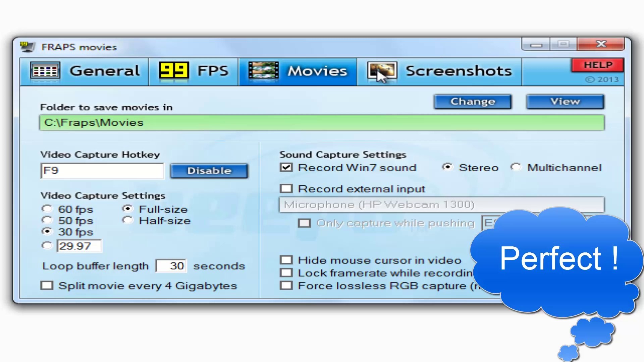Enable Hide mouse cursor in video
Screen dimensions: 644x362
click(286, 260)
